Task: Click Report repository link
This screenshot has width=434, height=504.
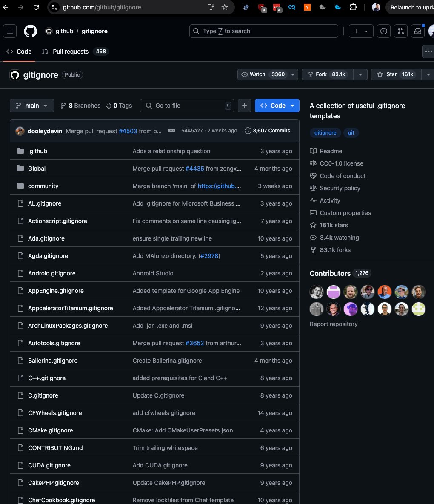Action: (x=334, y=324)
